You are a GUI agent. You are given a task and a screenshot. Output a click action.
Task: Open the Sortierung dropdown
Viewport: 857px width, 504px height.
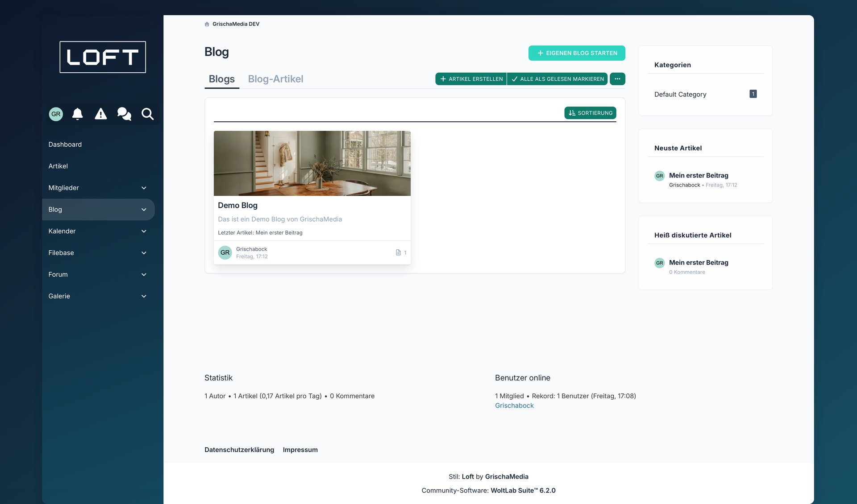point(590,113)
